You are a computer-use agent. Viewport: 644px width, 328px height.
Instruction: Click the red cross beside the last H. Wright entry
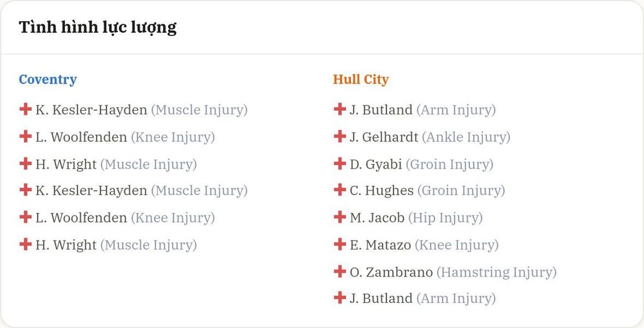pyautogui.click(x=26, y=244)
